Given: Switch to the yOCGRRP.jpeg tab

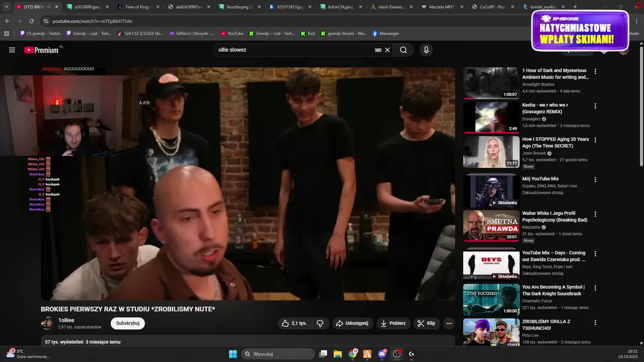Looking at the screenshot, I should 88,7.
